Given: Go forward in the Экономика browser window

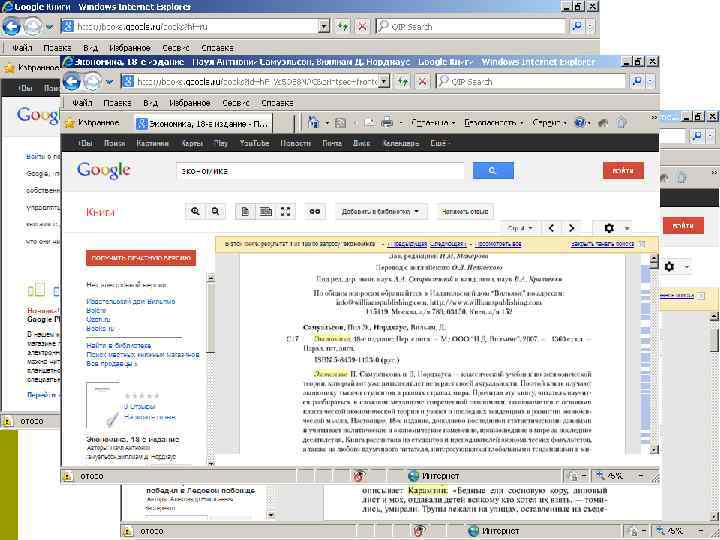Looking at the screenshot, I should pyautogui.click(x=92, y=81).
